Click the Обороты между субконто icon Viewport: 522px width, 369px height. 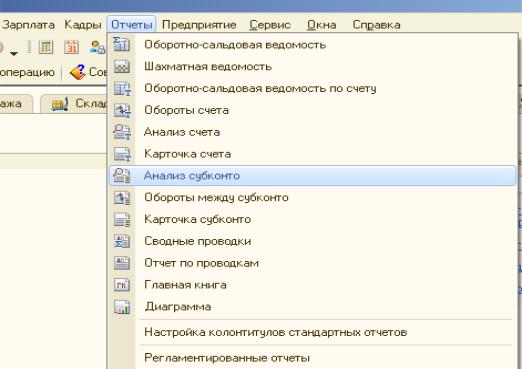coord(122,197)
